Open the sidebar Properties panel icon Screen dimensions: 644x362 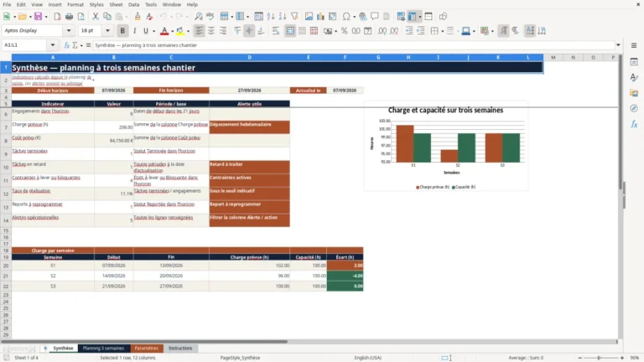pyautogui.click(x=634, y=61)
